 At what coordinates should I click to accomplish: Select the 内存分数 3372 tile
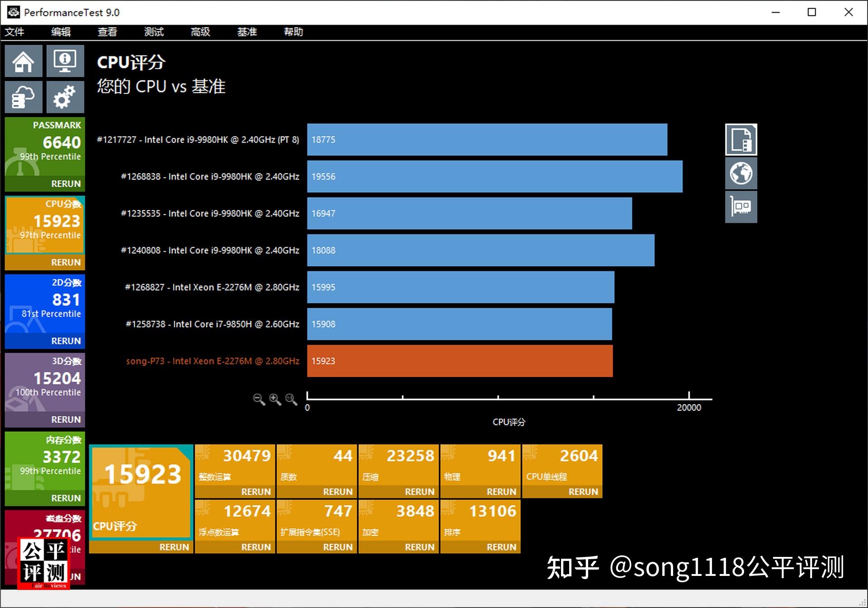(x=45, y=461)
